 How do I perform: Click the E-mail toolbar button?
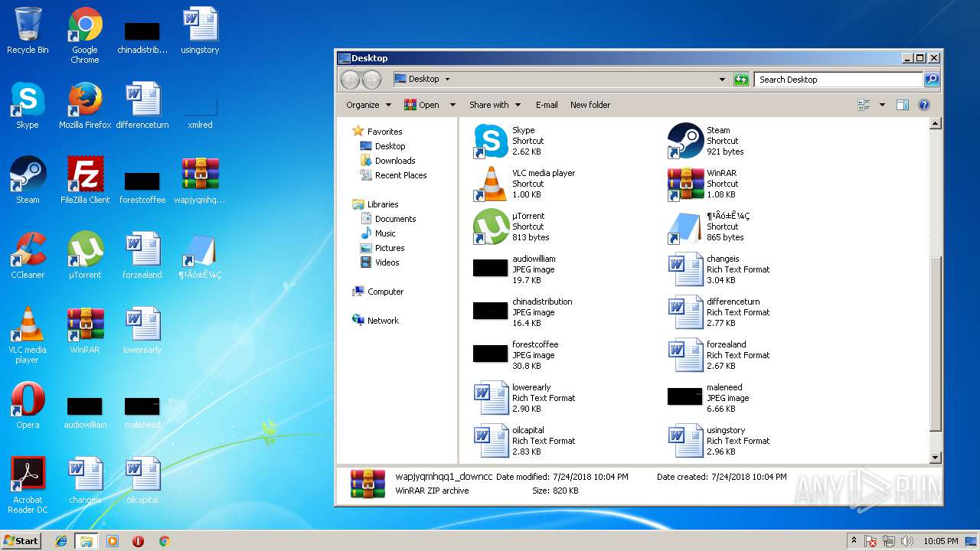click(x=547, y=105)
